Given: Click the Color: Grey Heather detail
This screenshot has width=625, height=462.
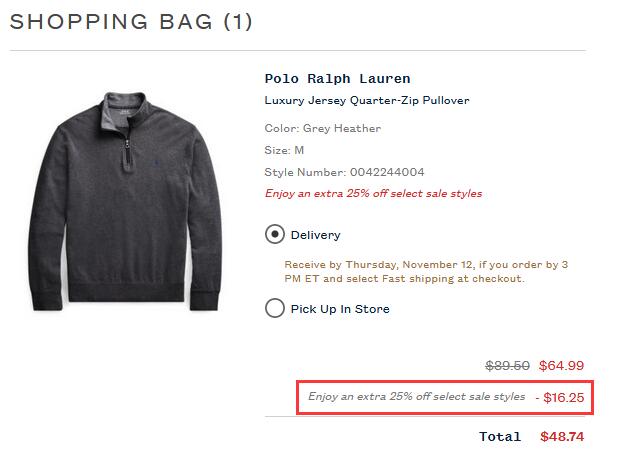Looking at the screenshot, I should coord(322,128).
